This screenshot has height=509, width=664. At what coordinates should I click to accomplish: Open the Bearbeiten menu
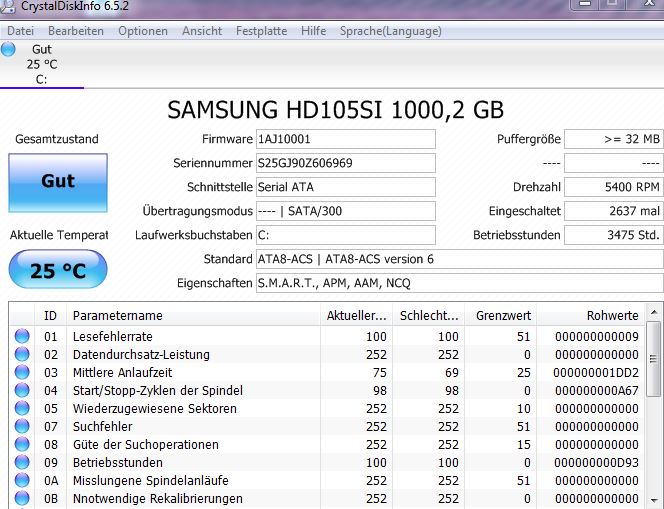coord(76,31)
